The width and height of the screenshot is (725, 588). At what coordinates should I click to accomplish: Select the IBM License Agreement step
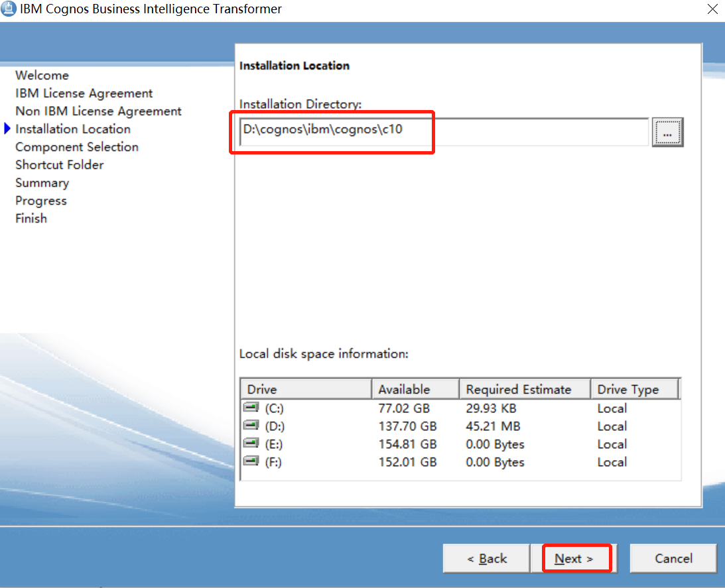coord(84,93)
